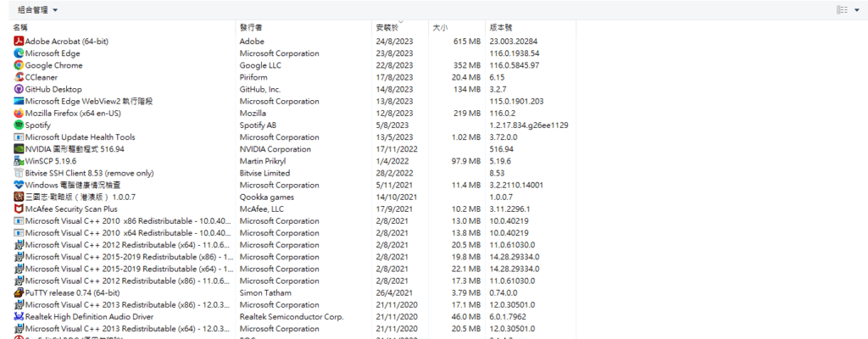Screen dimensions: 868x339
Task: Select the Microsoft Update Health Tools icon
Action: click(19, 136)
